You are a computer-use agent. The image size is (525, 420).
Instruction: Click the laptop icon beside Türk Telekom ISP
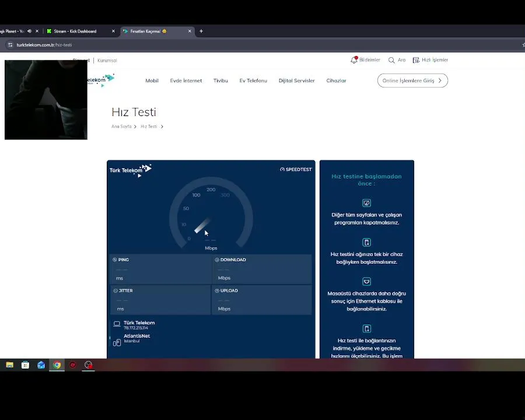[x=117, y=324]
